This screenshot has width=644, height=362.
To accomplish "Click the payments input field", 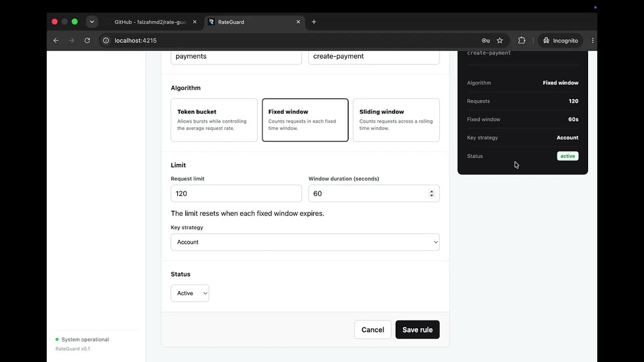I will tap(236, 57).
